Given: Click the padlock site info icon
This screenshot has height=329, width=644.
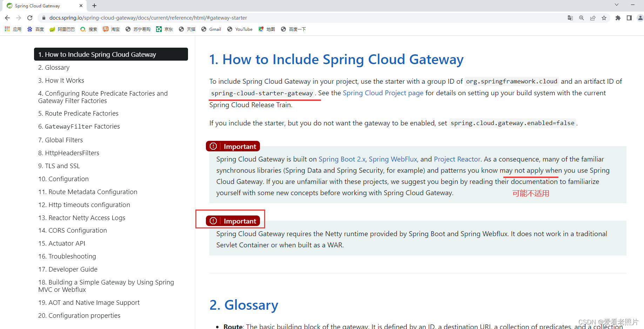Looking at the screenshot, I should [43, 18].
